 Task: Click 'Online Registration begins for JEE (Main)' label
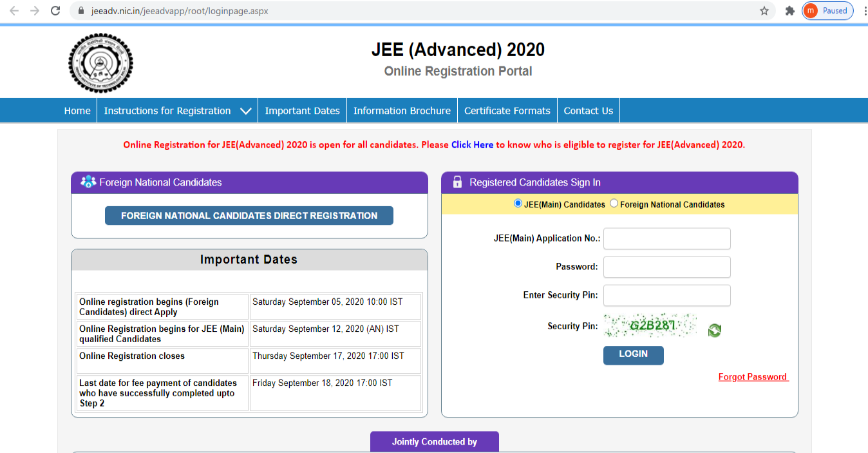[x=162, y=334]
